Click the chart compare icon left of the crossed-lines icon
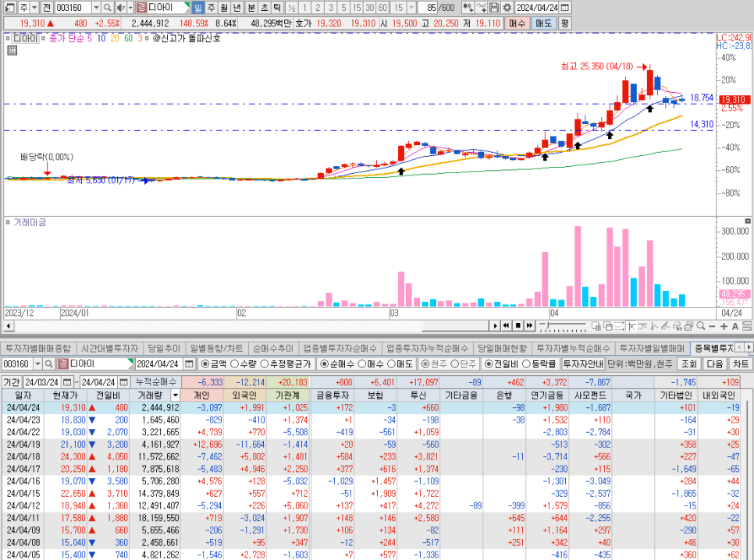 tap(468, 8)
